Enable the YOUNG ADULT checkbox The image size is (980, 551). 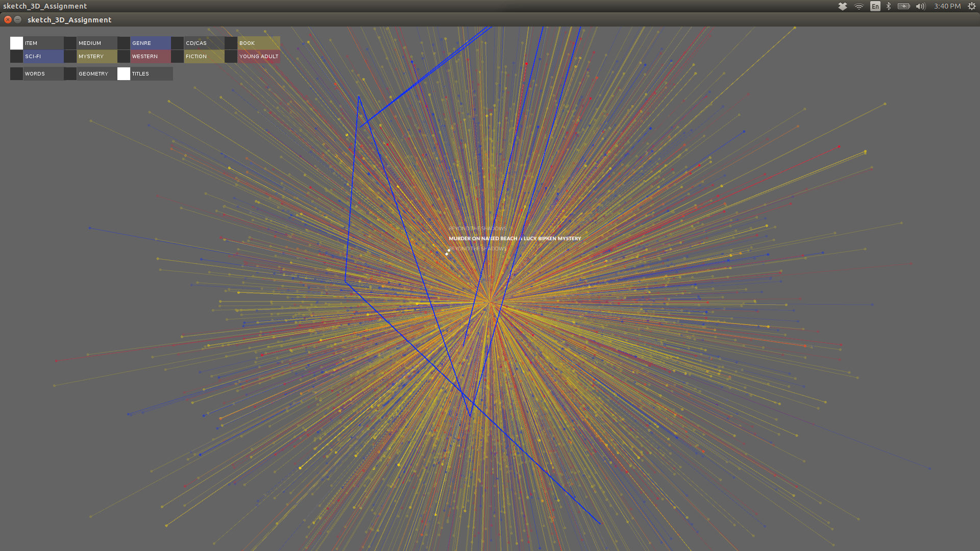231,56
